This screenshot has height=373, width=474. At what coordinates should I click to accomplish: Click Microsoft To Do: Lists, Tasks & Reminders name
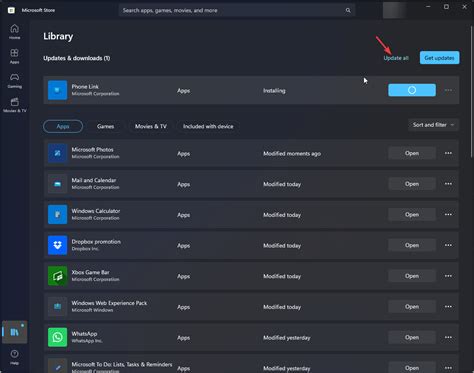click(x=122, y=364)
